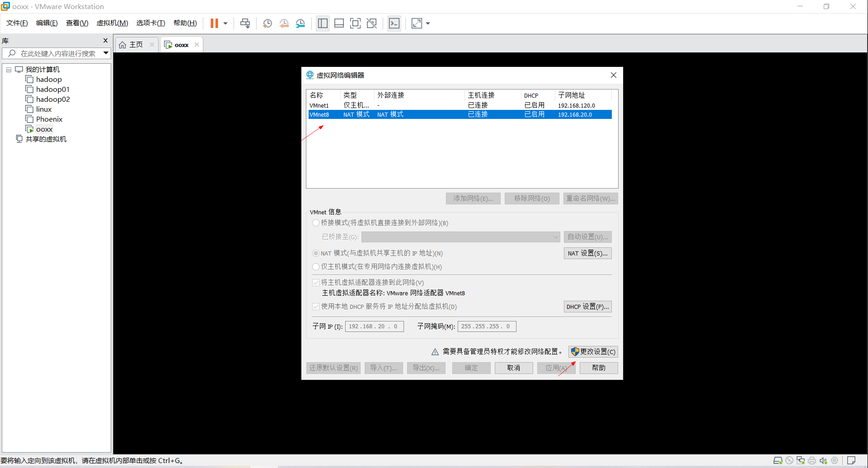Select the NAT 模式 radio button
This screenshot has height=468, width=868.
click(x=315, y=253)
